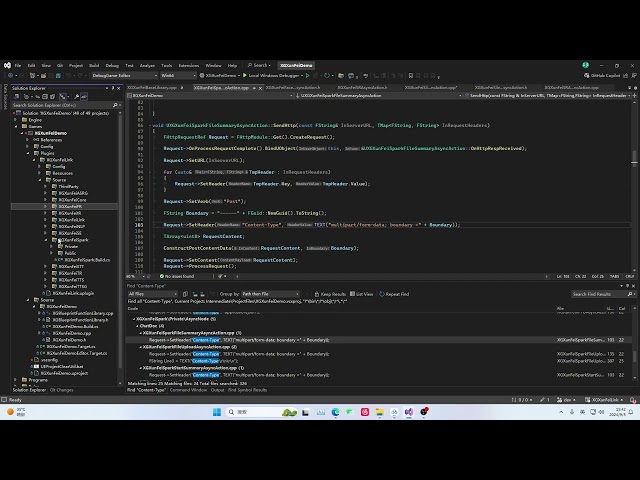Viewport: 640px width, 480px height.
Task: Open Microsoft Edge from taskbar
Action: pyautogui.click(x=336, y=412)
